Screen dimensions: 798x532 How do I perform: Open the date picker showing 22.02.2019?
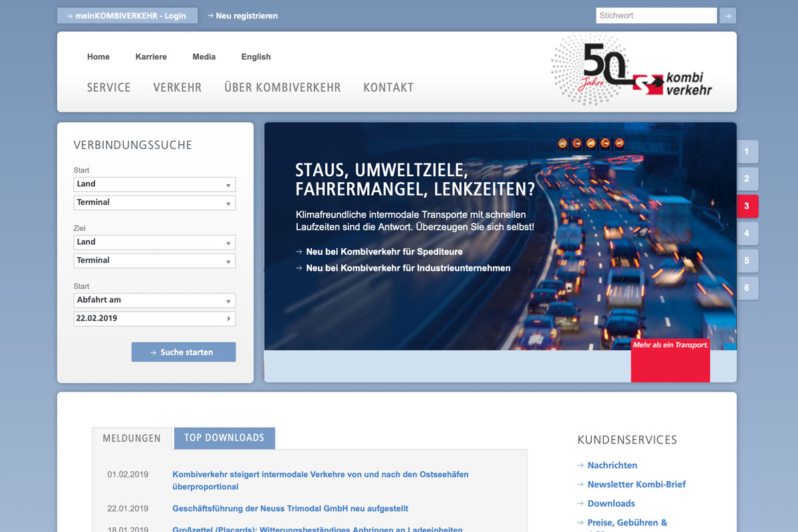154,319
